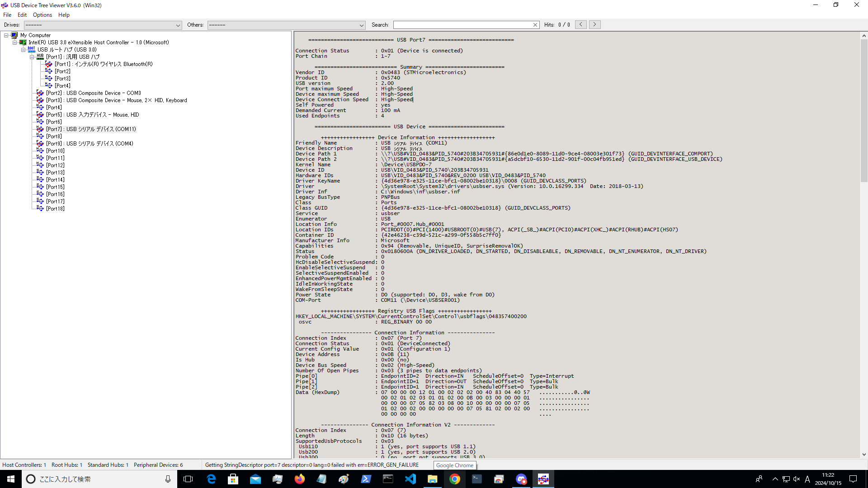Click the ROOT hub icon (USB 3.0)

(x=32, y=49)
